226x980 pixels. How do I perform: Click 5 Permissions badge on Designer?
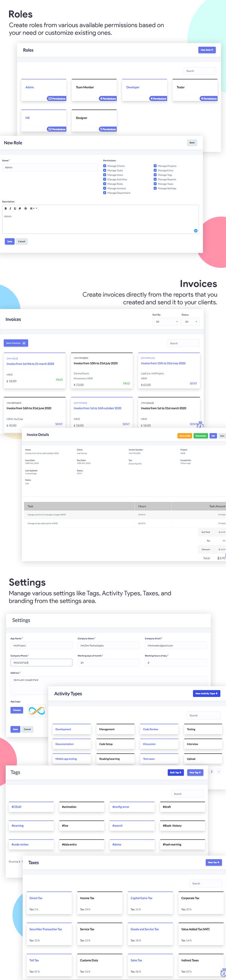[x=108, y=129]
